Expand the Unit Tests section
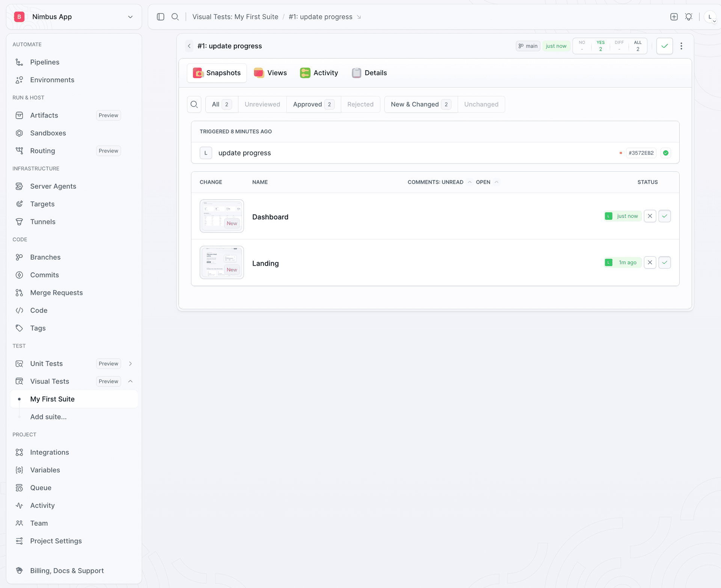Screen dimensions: 721x588 coord(130,364)
